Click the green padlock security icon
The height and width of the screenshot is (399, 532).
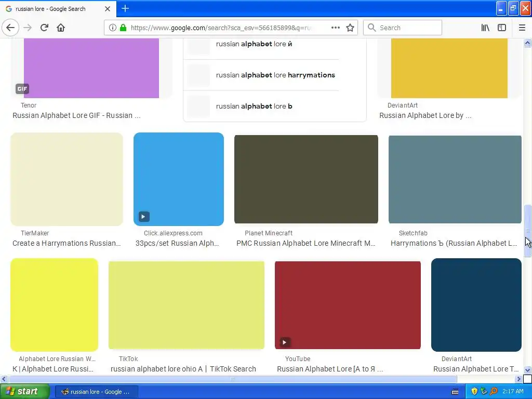click(123, 28)
